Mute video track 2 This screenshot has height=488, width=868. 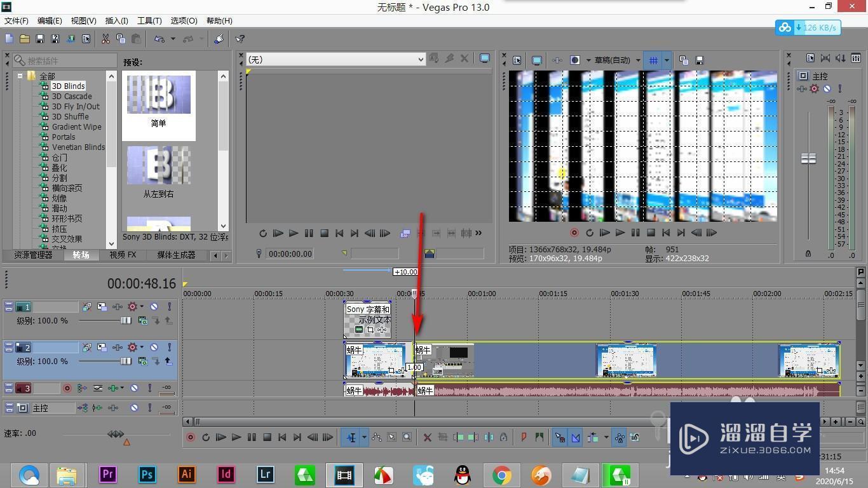154,348
